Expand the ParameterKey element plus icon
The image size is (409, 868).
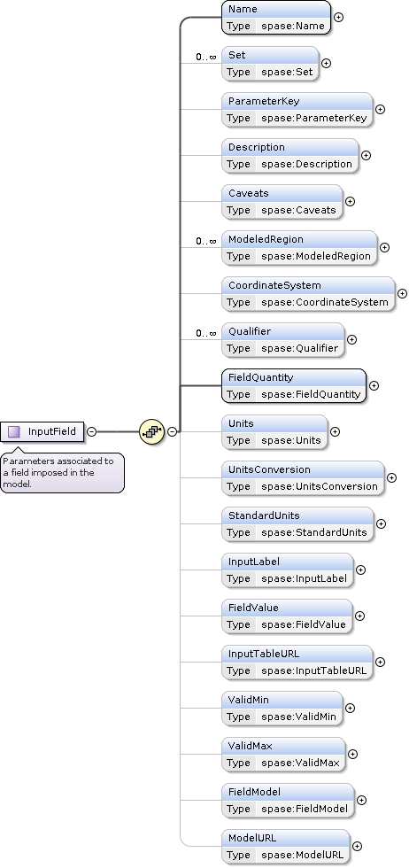(x=380, y=109)
